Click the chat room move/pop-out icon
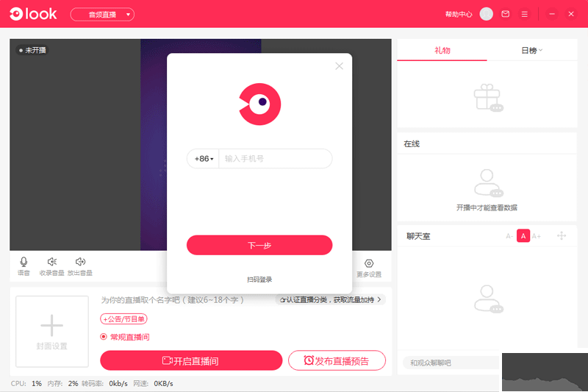 (562, 235)
